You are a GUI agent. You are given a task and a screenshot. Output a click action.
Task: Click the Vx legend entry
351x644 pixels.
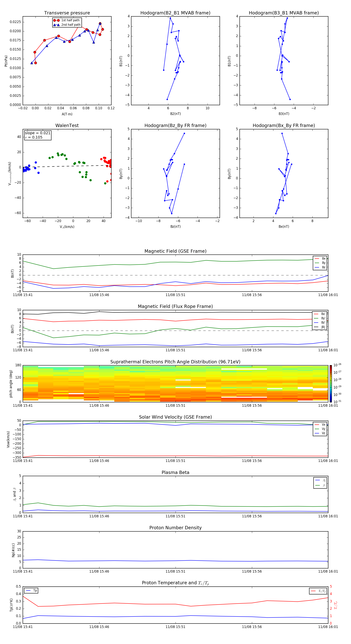[x=320, y=424]
